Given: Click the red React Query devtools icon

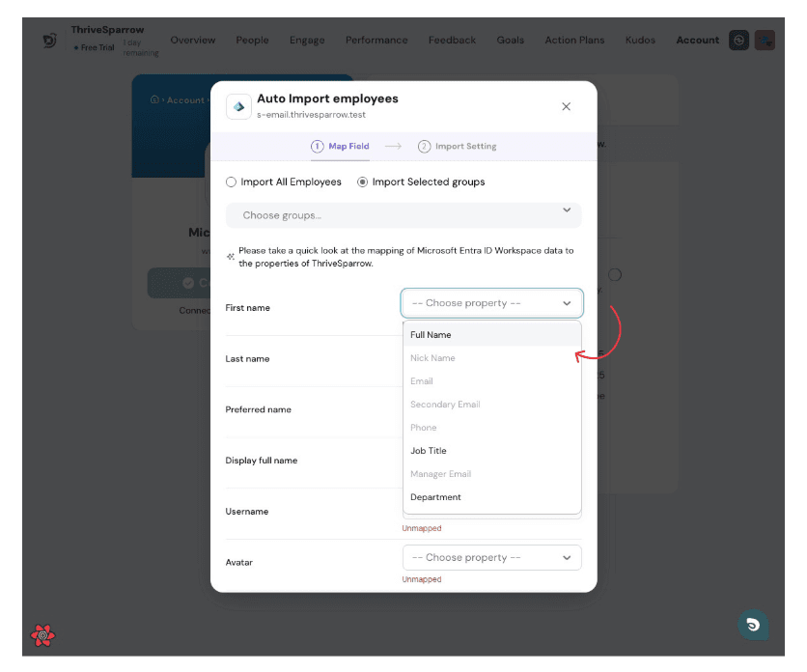Looking at the screenshot, I should coord(42,634).
